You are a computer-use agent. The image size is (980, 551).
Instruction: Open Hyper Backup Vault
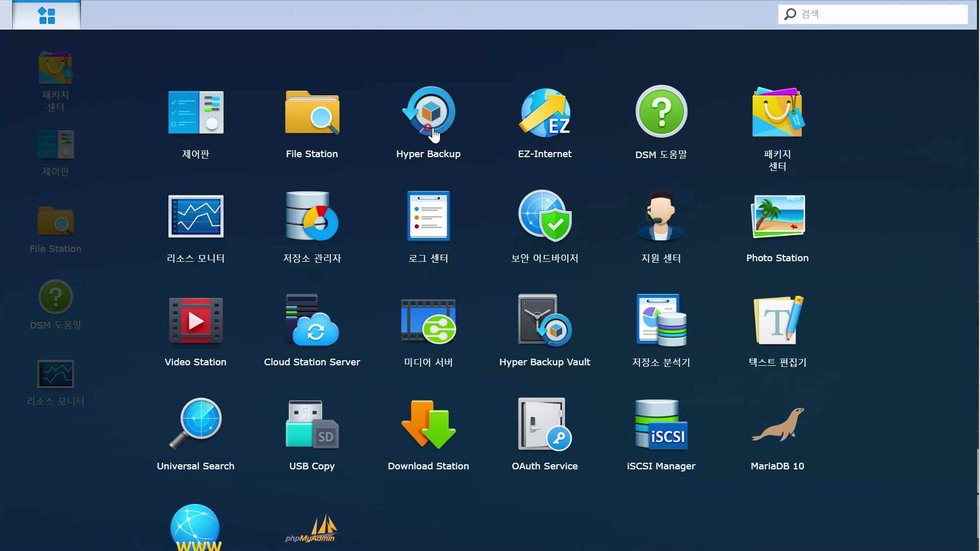coord(545,321)
